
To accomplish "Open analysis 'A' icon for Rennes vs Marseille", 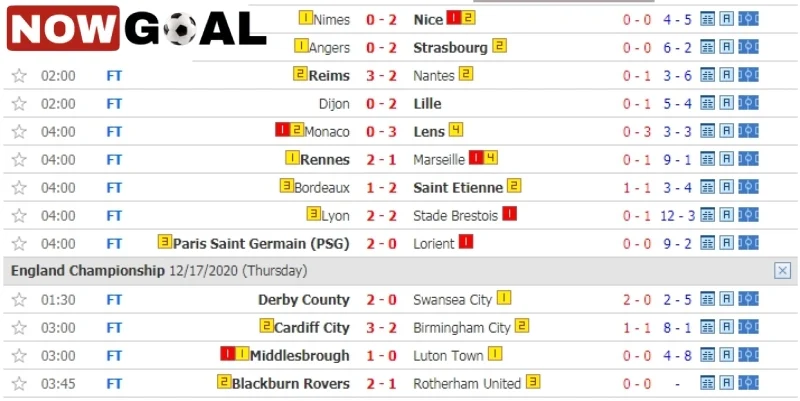I will click(727, 160).
